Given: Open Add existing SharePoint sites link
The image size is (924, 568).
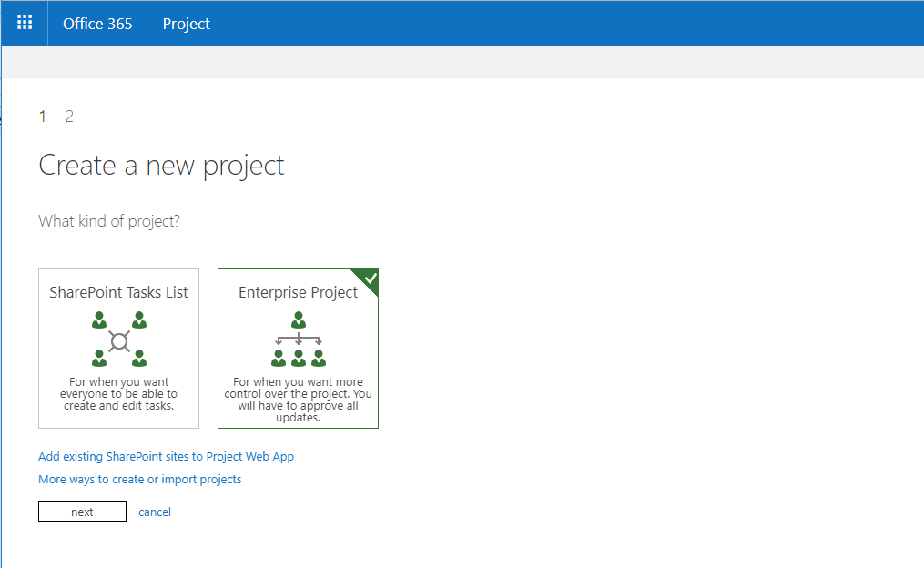Looking at the screenshot, I should [x=166, y=457].
